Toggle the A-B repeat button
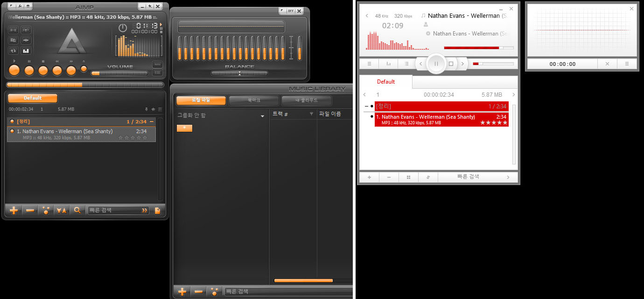Viewport: 644px width, 299px height. click(x=13, y=30)
